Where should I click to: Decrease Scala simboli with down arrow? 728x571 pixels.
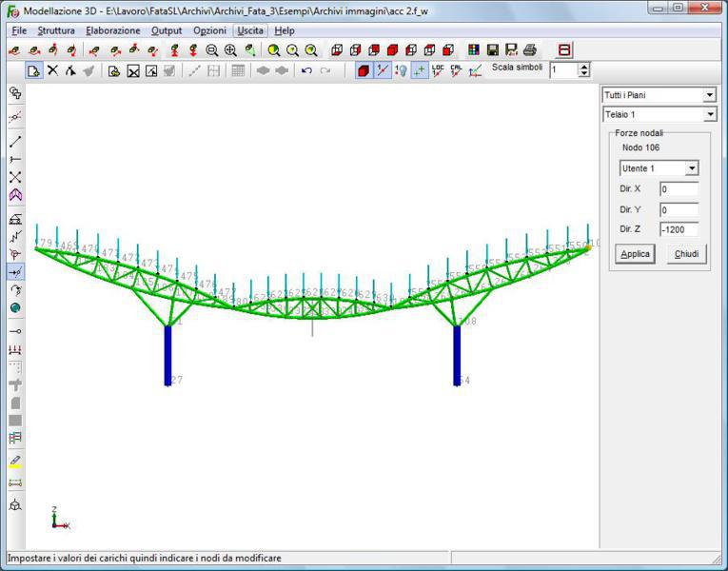(584, 74)
